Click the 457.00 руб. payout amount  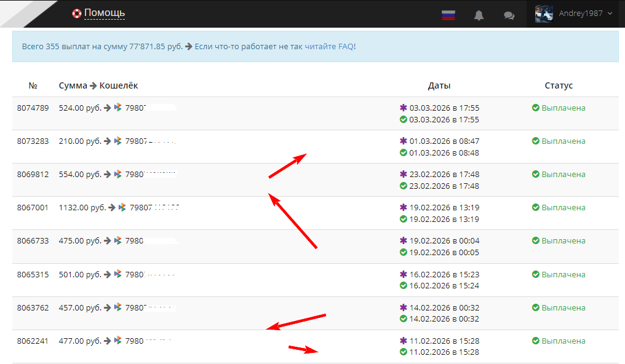pos(79,307)
